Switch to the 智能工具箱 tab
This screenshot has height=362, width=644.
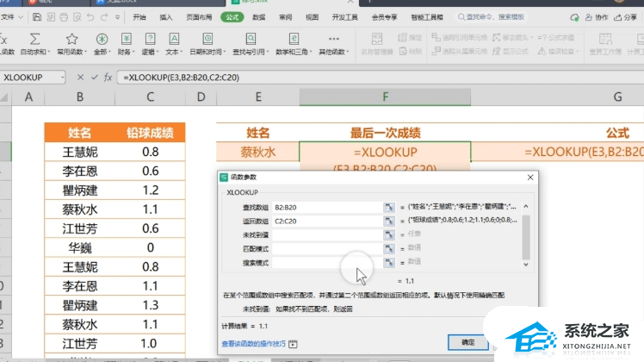[x=427, y=17]
